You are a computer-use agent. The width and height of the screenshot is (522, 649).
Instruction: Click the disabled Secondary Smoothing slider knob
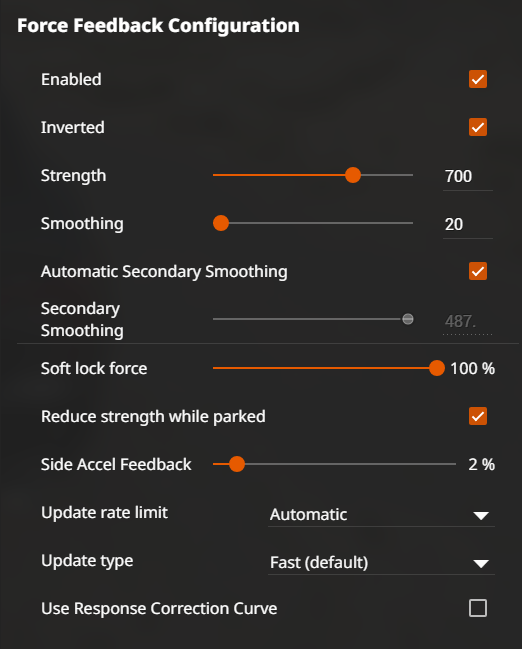[408, 319]
